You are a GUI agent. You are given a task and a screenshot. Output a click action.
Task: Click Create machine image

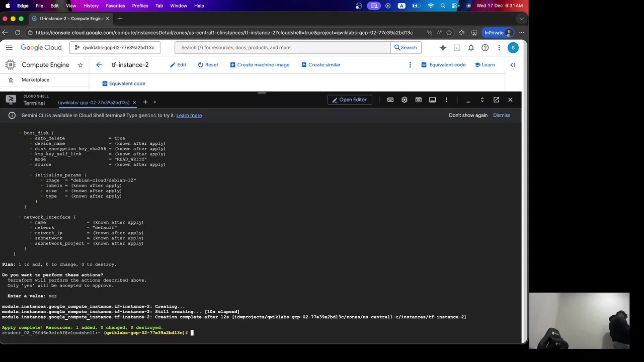tap(260, 65)
